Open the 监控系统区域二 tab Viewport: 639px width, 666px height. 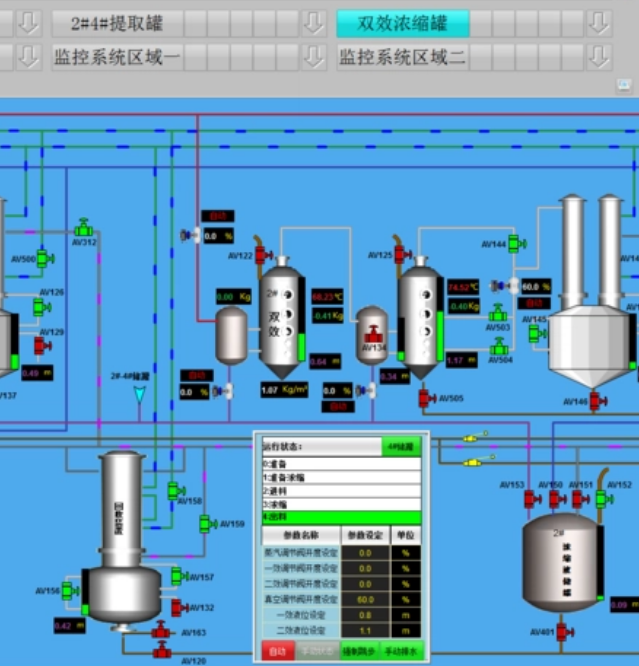403,57
